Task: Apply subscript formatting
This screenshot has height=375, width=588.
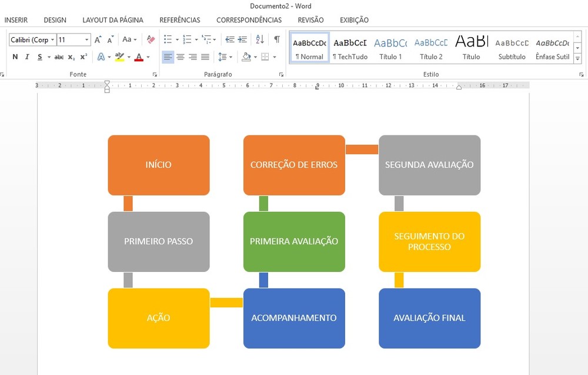Action: pos(72,57)
